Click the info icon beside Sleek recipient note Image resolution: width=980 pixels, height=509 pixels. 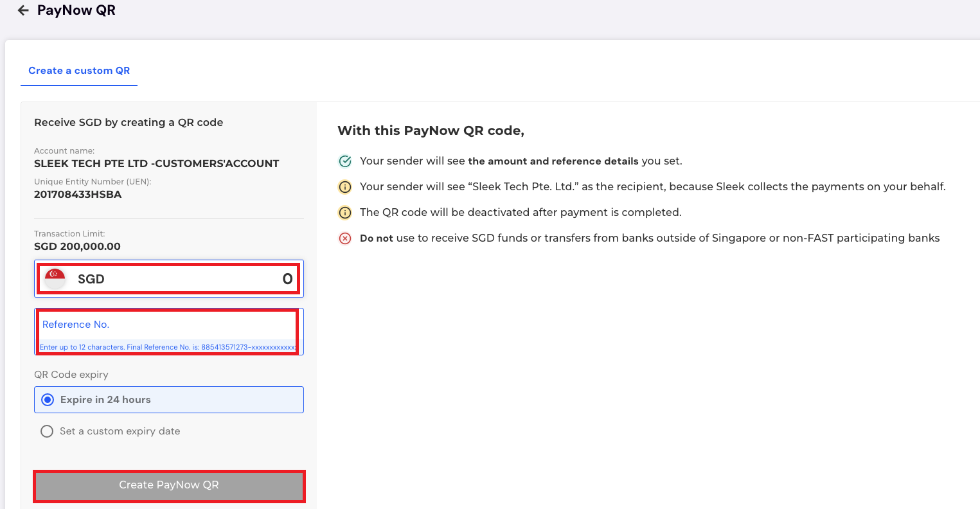click(x=344, y=186)
